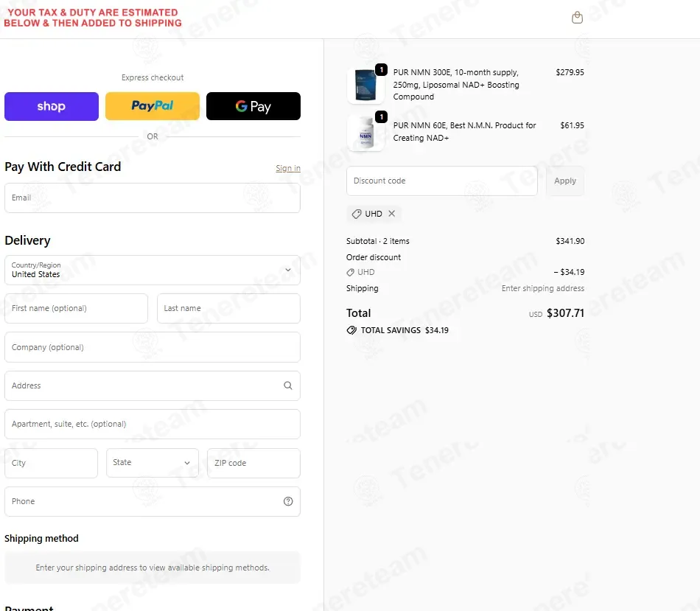The image size is (700, 611).
Task: Click the discount amount – $34.19
Action: [x=569, y=272]
